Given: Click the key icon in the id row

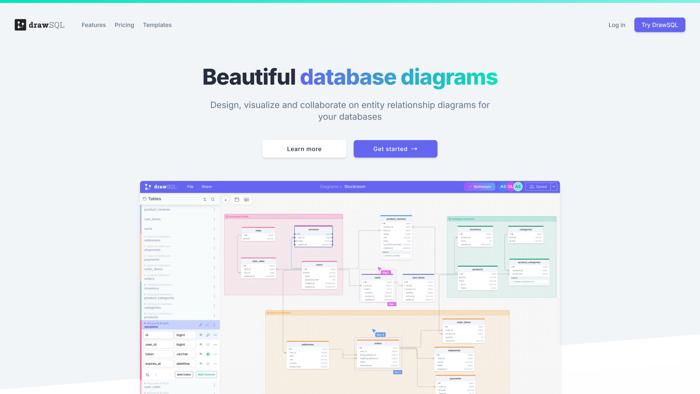Looking at the screenshot, I should coord(208,335).
